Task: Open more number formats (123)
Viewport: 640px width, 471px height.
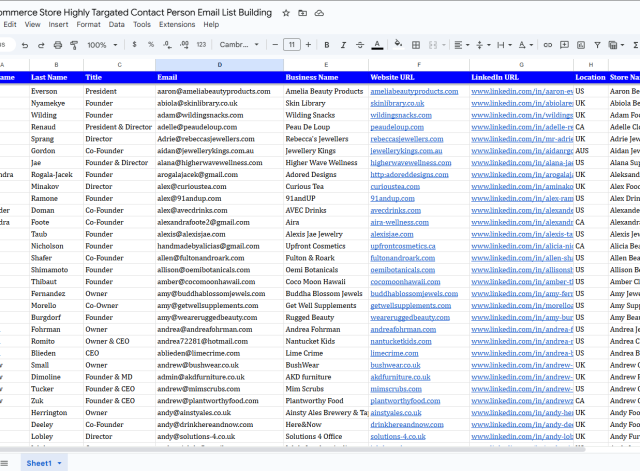Action: click(x=201, y=44)
